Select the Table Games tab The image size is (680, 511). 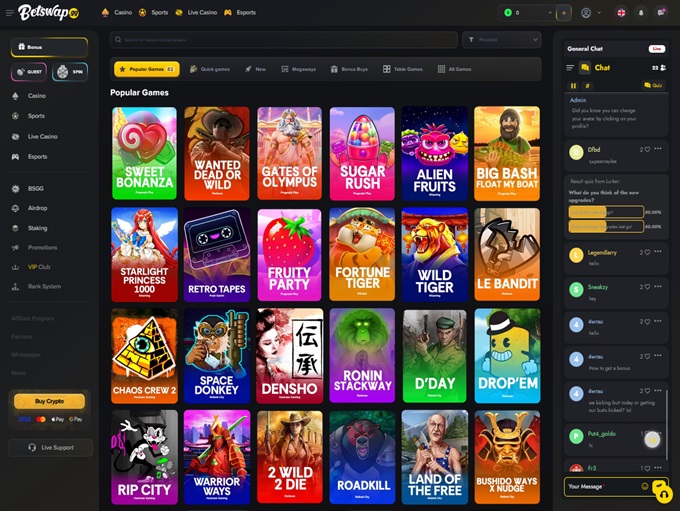click(x=403, y=69)
